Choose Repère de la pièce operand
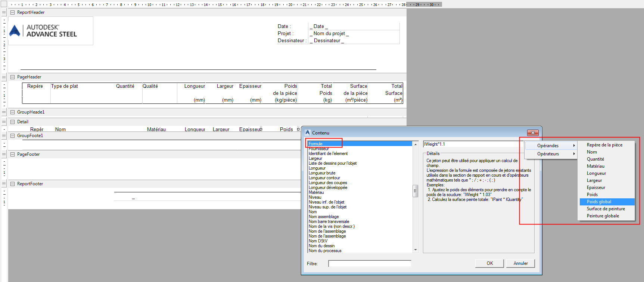The width and height of the screenshot is (644, 282). 607,145
